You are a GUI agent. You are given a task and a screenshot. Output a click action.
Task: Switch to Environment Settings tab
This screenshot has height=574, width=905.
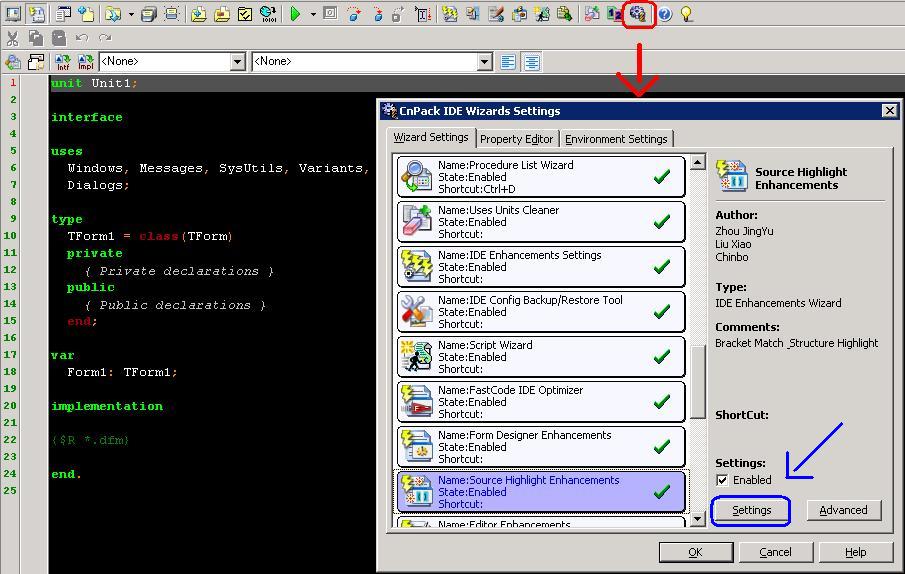616,139
